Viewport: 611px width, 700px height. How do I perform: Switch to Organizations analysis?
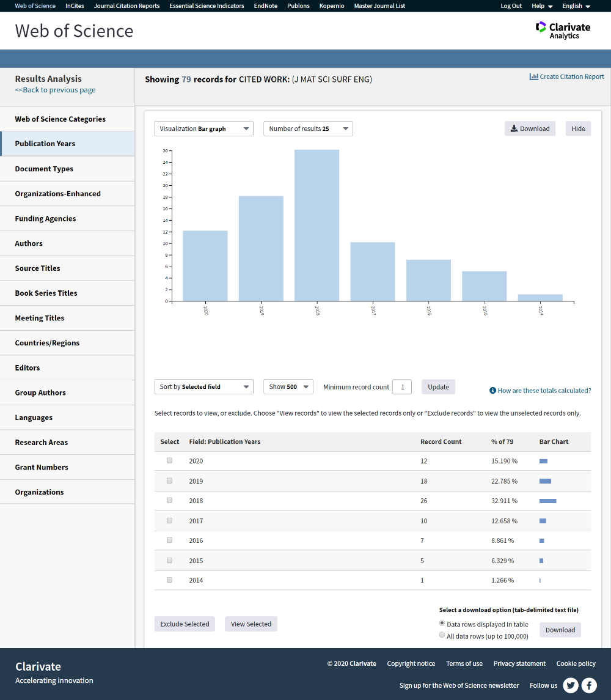tap(67, 492)
